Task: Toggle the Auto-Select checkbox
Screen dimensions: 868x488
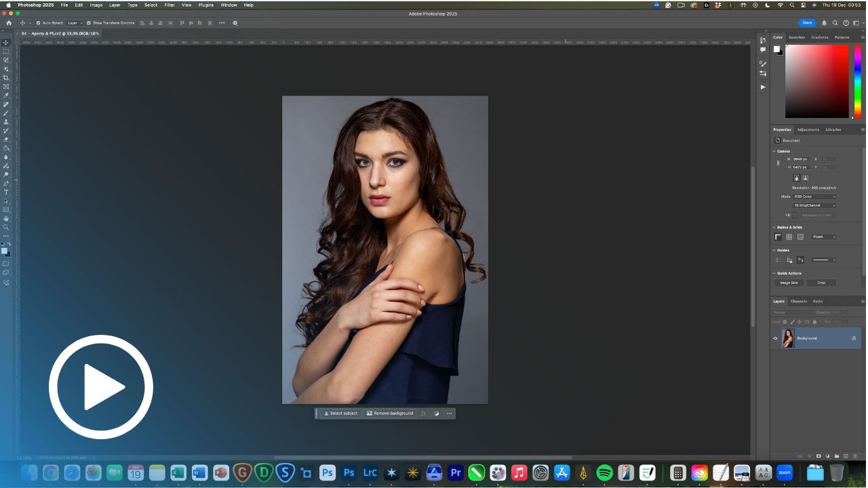Action: [38, 23]
